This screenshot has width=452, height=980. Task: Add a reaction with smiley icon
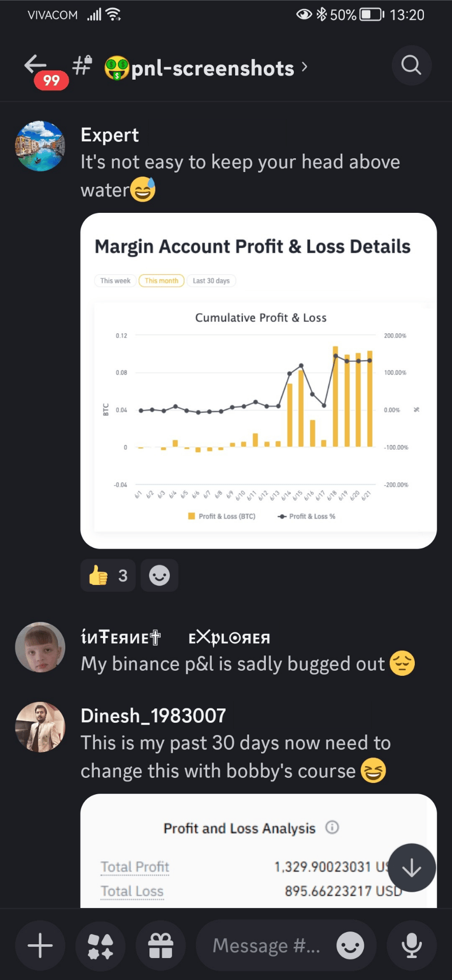pos(159,575)
